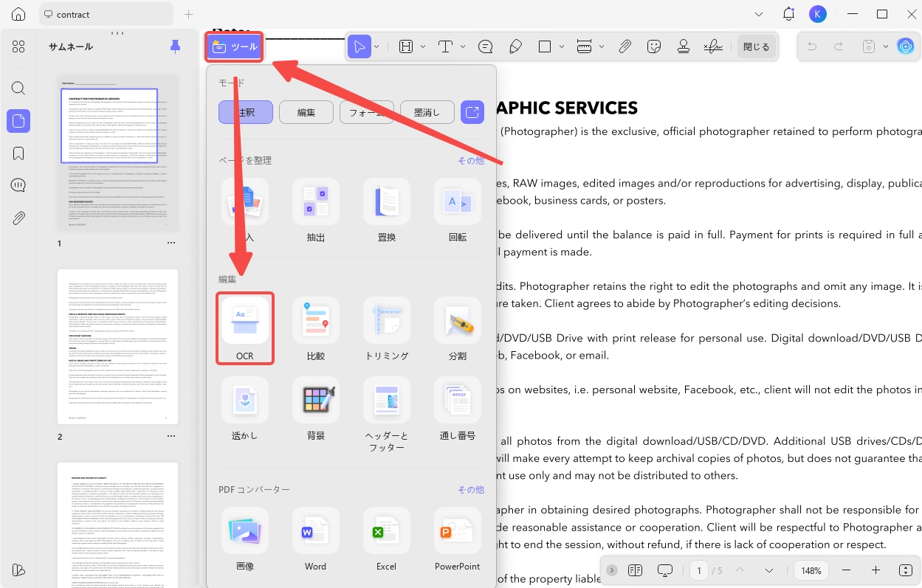Open the home icon

tap(18, 14)
